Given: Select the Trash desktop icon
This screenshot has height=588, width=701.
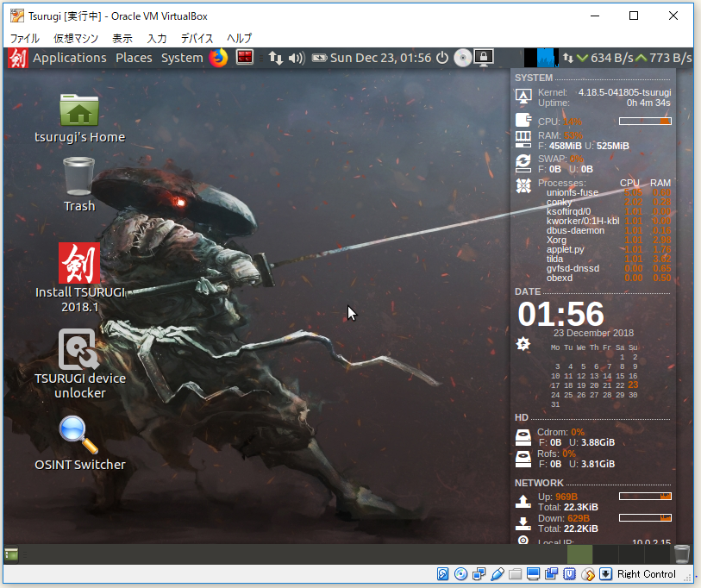Looking at the screenshot, I should coord(79,184).
